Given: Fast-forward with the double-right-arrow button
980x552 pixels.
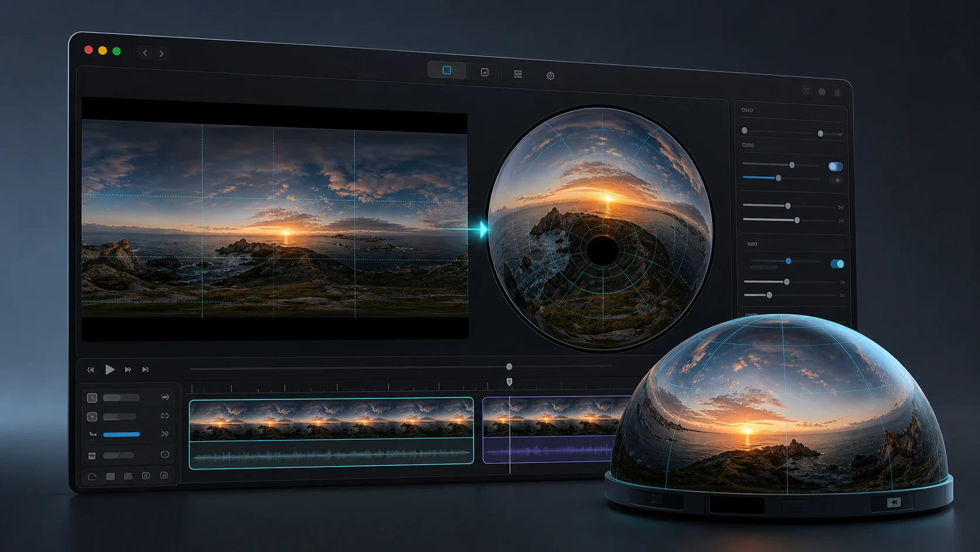Looking at the screenshot, I should tap(128, 370).
